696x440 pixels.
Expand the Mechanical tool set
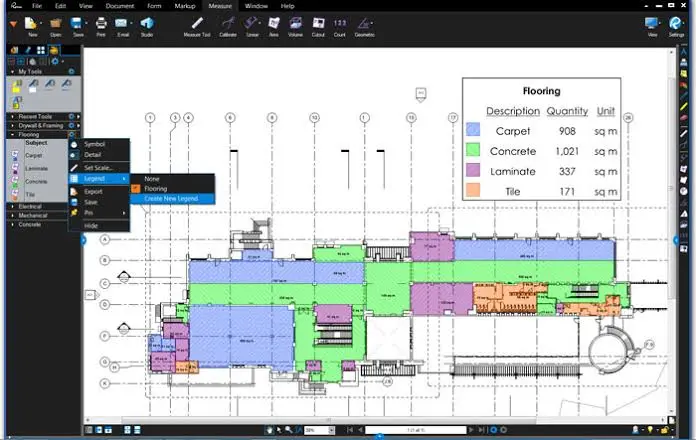coord(12,215)
